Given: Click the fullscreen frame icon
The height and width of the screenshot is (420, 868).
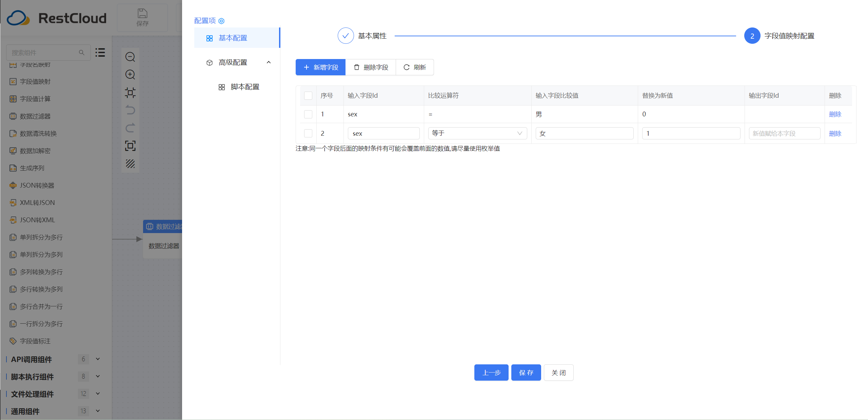Looking at the screenshot, I should click(130, 146).
